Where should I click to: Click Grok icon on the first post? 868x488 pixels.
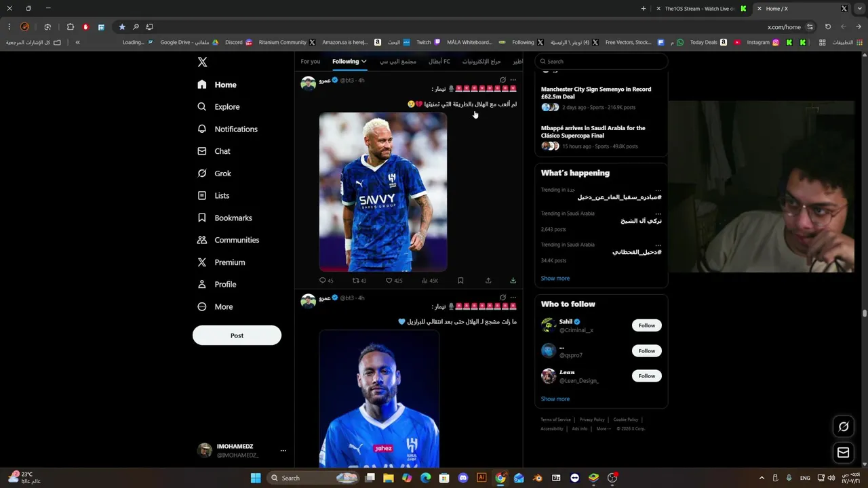point(502,80)
